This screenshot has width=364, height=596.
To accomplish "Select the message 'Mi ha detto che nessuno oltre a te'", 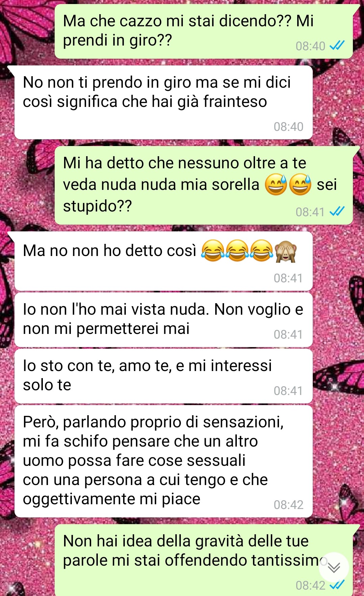I will 204,185.
